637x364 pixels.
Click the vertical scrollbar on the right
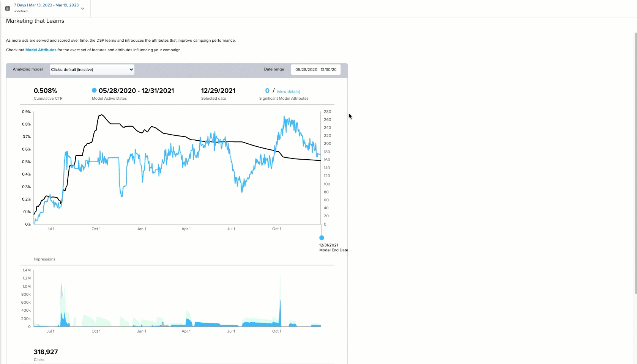coord(635,163)
